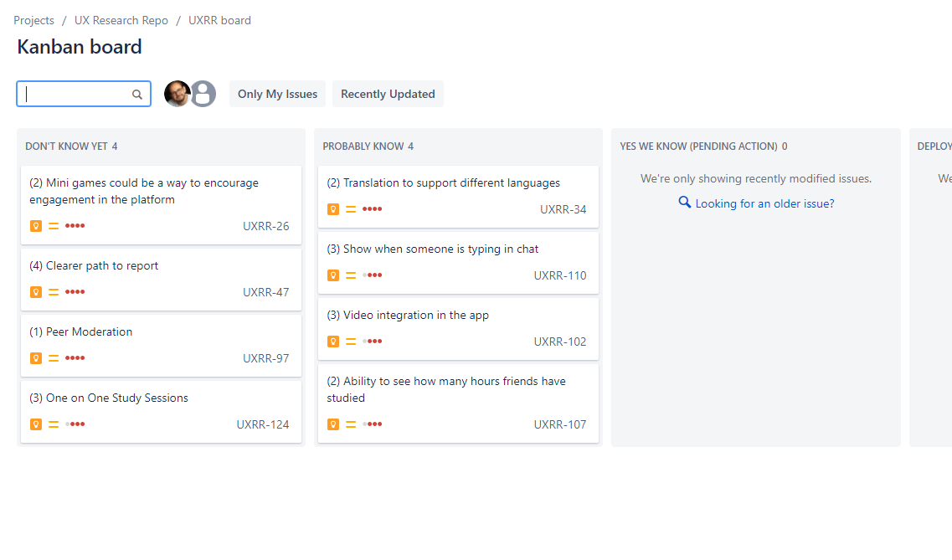Click the red story point dots on UXRR-97

pyautogui.click(x=75, y=357)
